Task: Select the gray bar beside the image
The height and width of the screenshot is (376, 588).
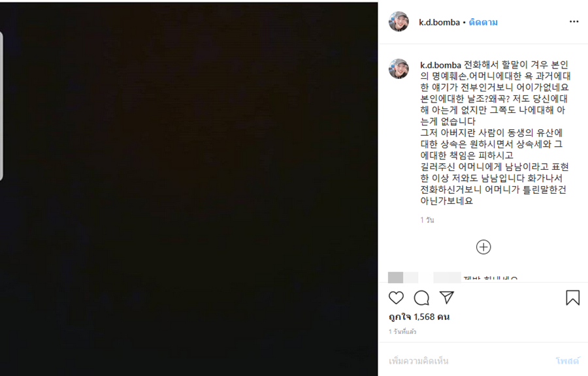Action: click(x=1, y=106)
